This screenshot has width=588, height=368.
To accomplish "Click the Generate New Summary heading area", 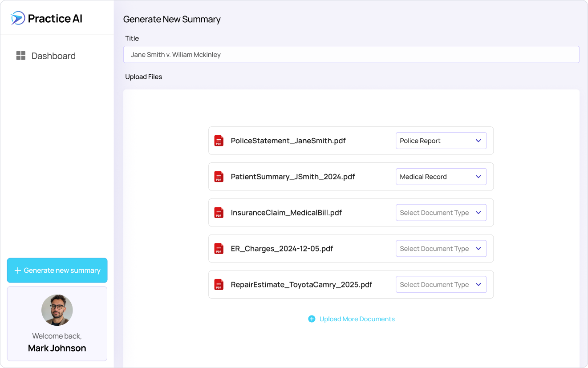I will coord(172,19).
